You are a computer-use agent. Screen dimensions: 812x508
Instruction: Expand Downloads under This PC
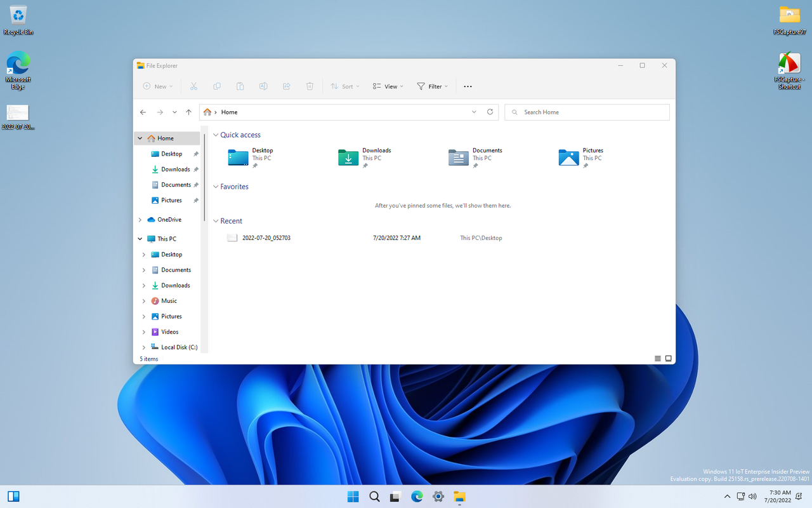pos(144,286)
